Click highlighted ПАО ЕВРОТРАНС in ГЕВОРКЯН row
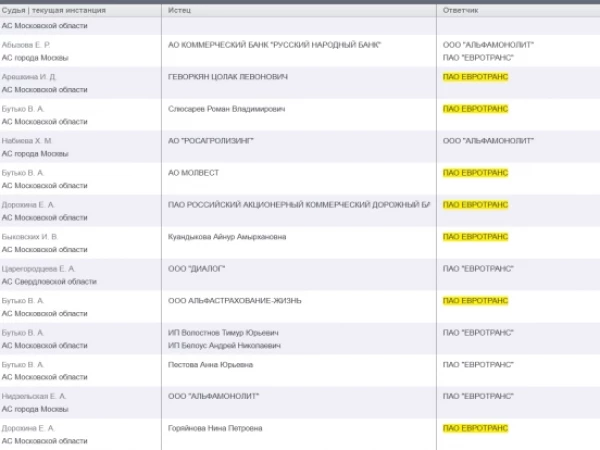The width and height of the screenshot is (600, 450). coord(475,77)
